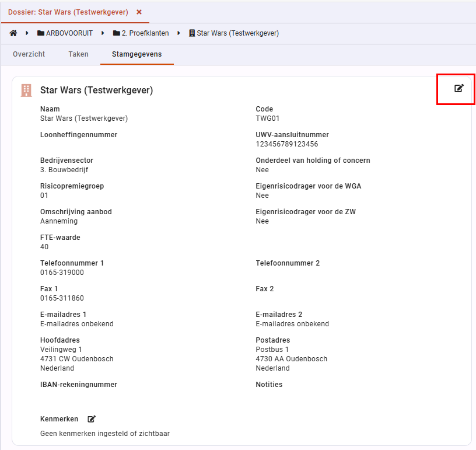The height and width of the screenshot is (450, 476).
Task: Click the Bedrijvensector value 3. Bouwbedrijf
Action: pos(64,170)
